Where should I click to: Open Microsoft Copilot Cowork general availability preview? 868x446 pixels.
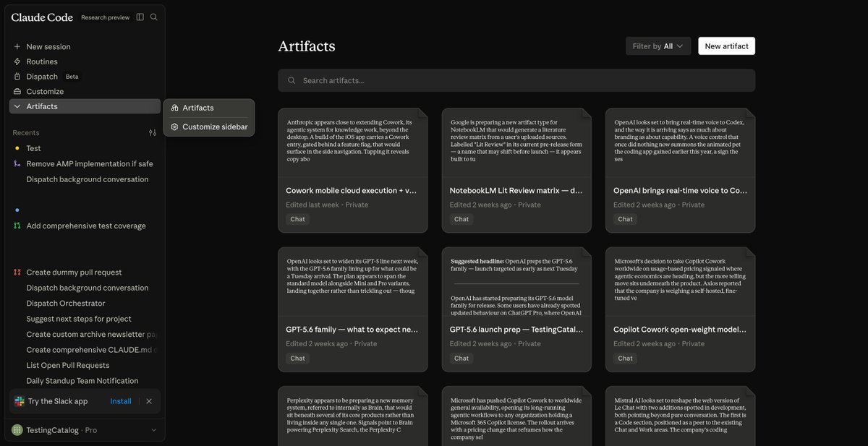[516, 416]
